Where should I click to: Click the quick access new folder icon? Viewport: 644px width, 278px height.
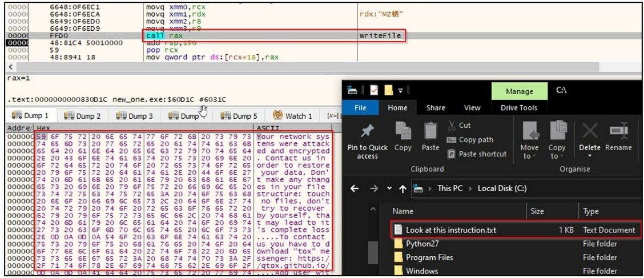coord(388,90)
